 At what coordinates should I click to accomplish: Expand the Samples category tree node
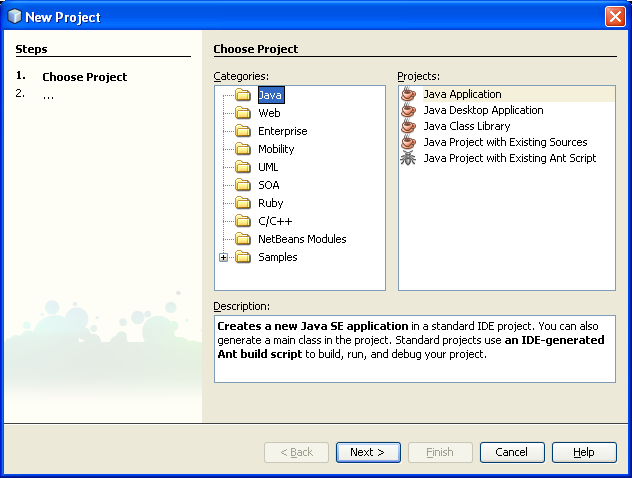224,257
